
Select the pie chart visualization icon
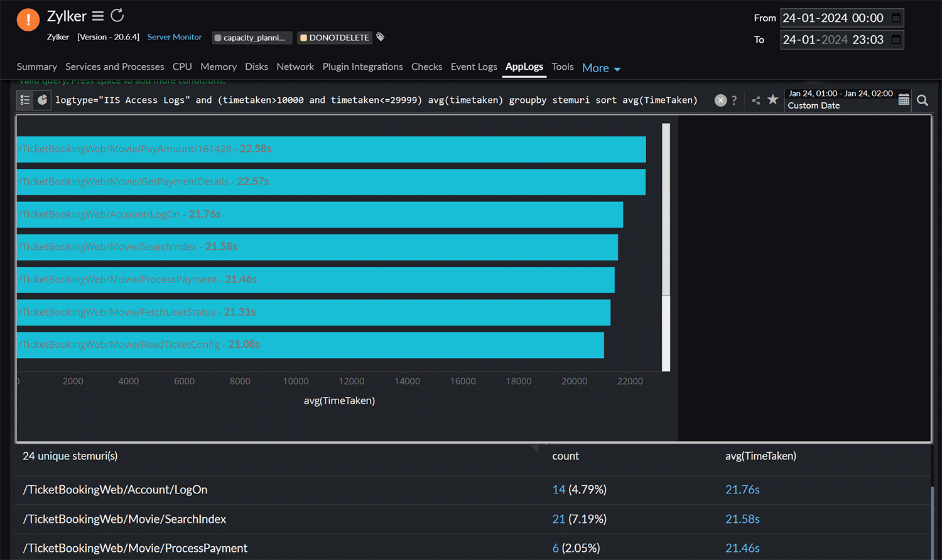[x=41, y=100]
